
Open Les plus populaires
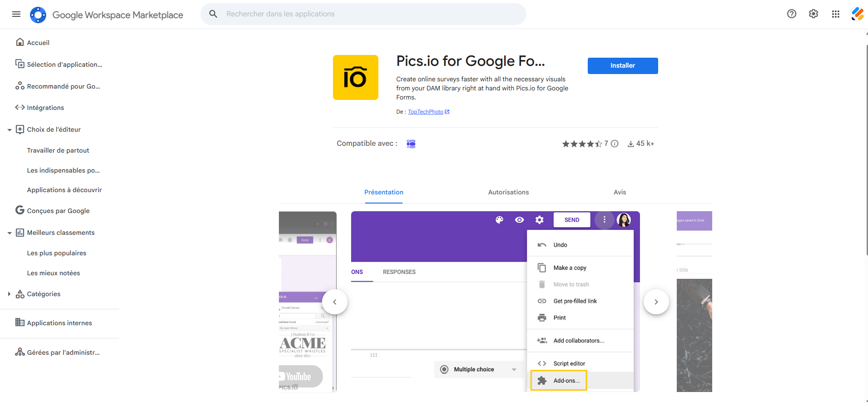click(57, 253)
